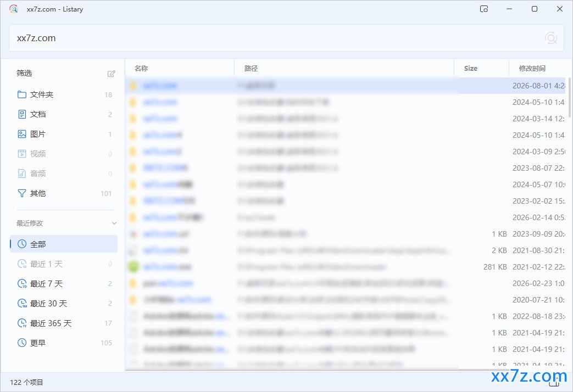Select 最近 1 天 time filter
Viewport: 573px width, 392px height.
(x=64, y=264)
